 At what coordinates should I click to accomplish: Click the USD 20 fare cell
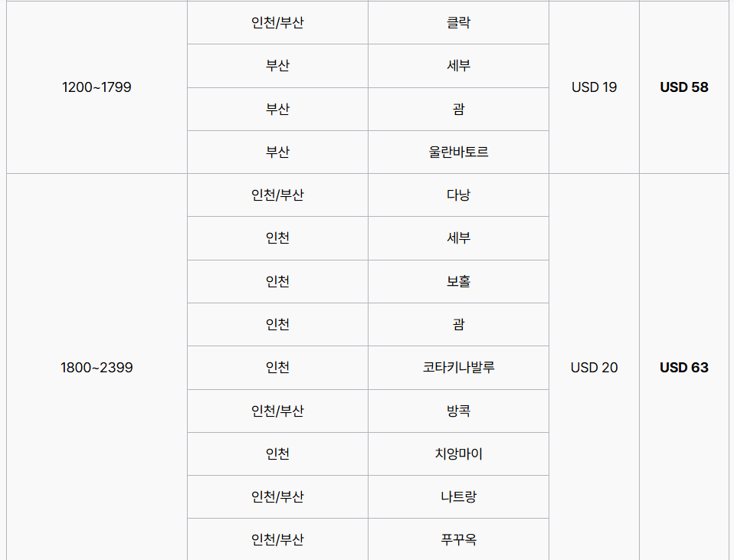coord(594,368)
